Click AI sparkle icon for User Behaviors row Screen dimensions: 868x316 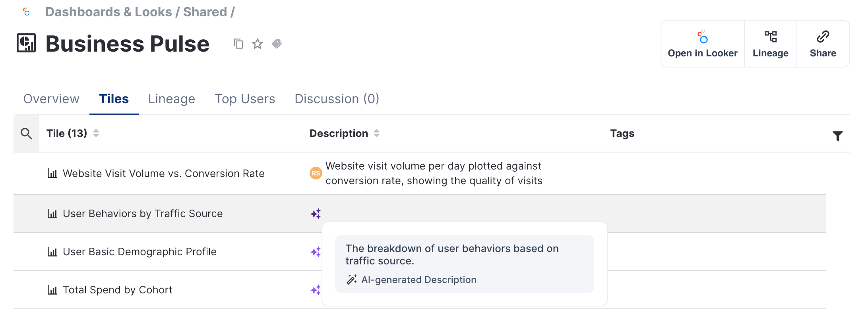click(316, 214)
